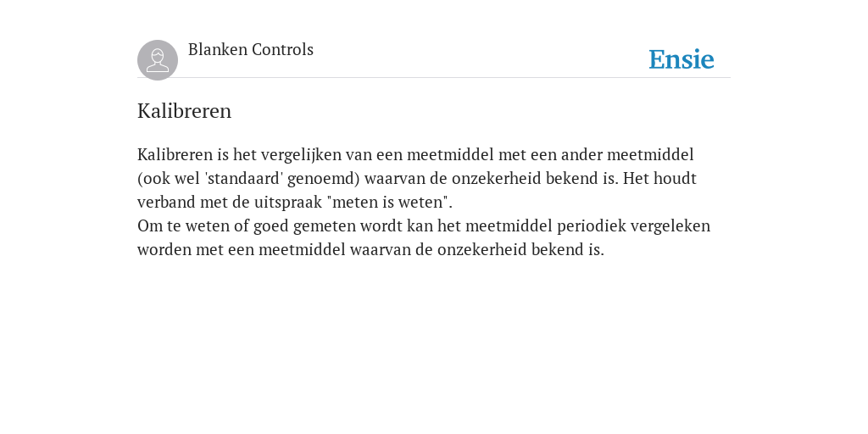Click the phrase "meten is weten"
This screenshot has height=434, width=868.
(x=388, y=202)
